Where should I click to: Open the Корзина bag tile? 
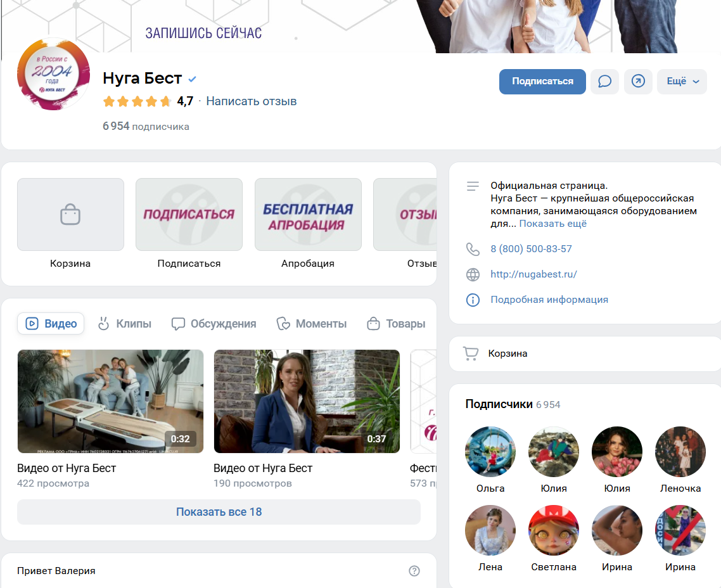(70, 214)
